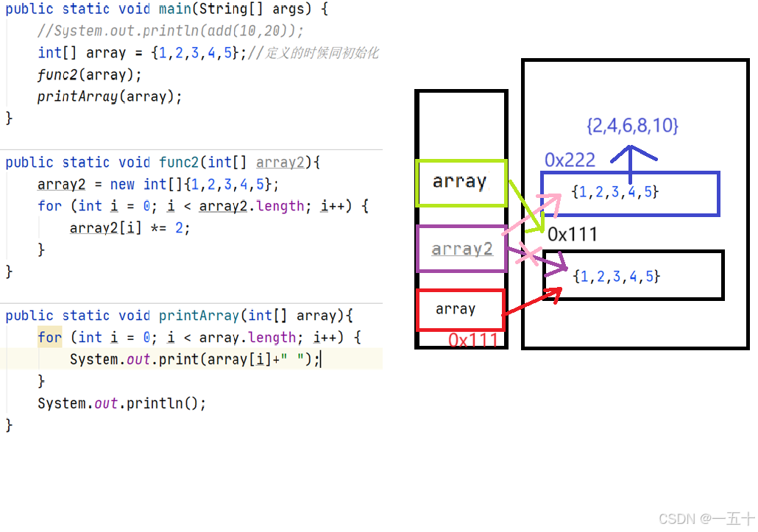The image size is (758, 532).
Task: Select the green array box in the diagram
Action: pyautogui.click(x=461, y=182)
